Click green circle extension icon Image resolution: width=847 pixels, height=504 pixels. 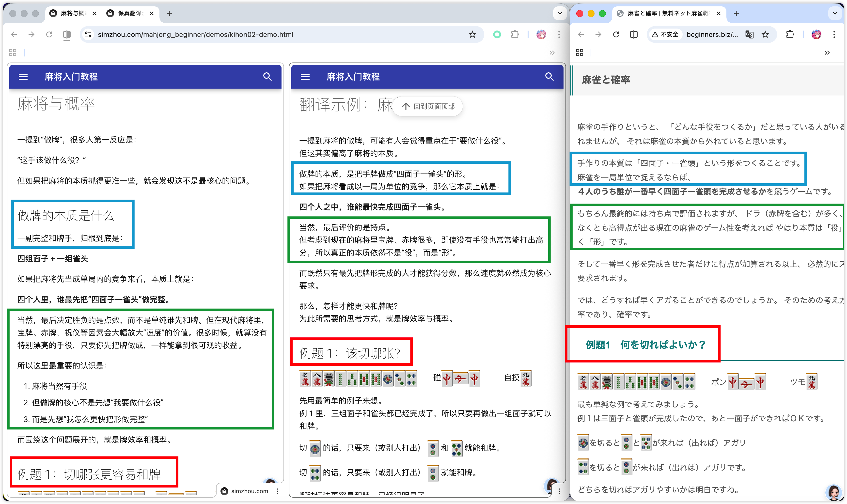[497, 34]
